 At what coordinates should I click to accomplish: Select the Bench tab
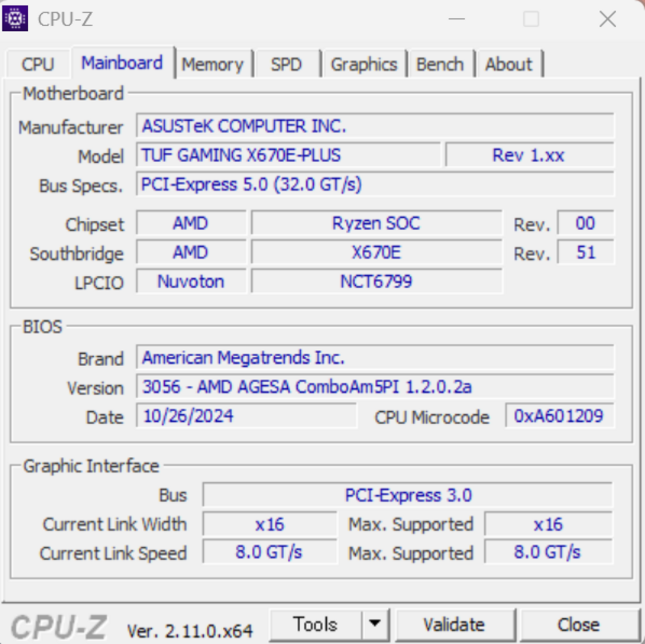pyautogui.click(x=440, y=64)
